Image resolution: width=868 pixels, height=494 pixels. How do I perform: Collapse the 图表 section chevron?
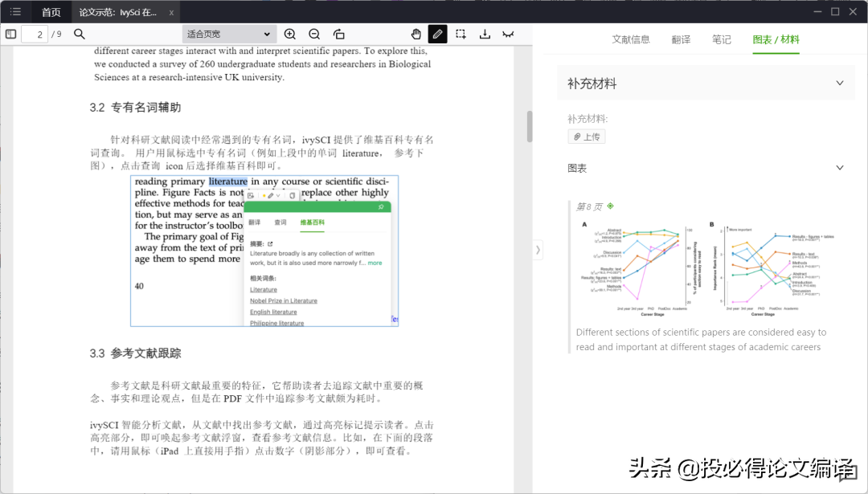[840, 168]
